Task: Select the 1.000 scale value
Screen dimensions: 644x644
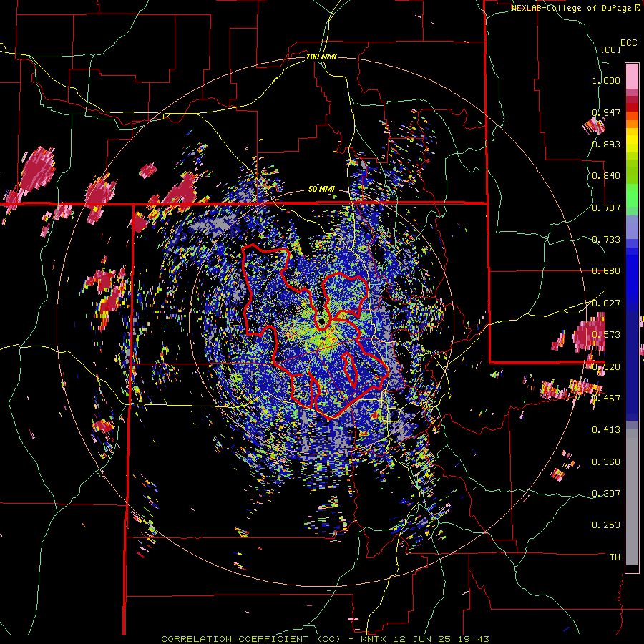Action: tap(606, 80)
